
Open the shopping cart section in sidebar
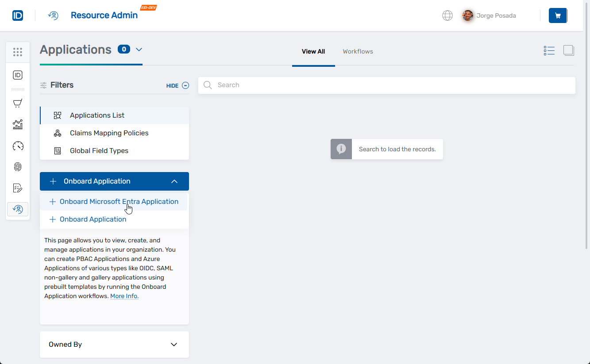18,103
